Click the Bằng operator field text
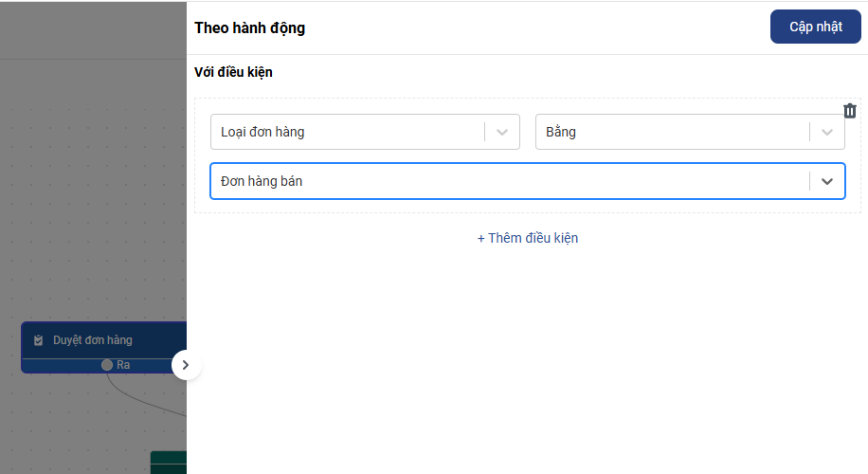Image resolution: width=868 pixels, height=474 pixels. (561, 132)
